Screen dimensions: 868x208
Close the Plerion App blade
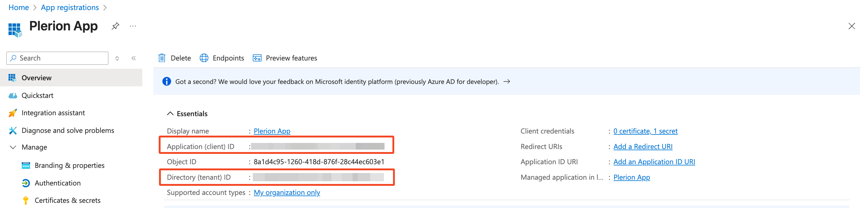click(x=852, y=26)
